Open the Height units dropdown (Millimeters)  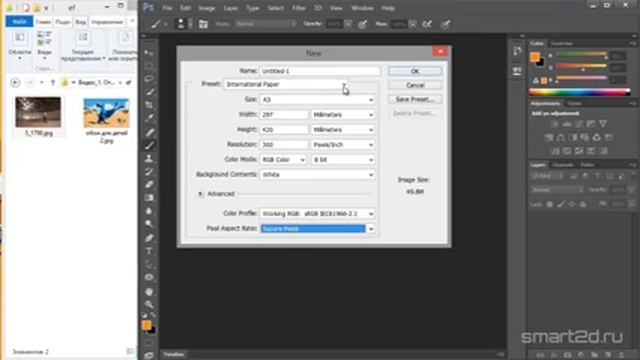[343, 130]
